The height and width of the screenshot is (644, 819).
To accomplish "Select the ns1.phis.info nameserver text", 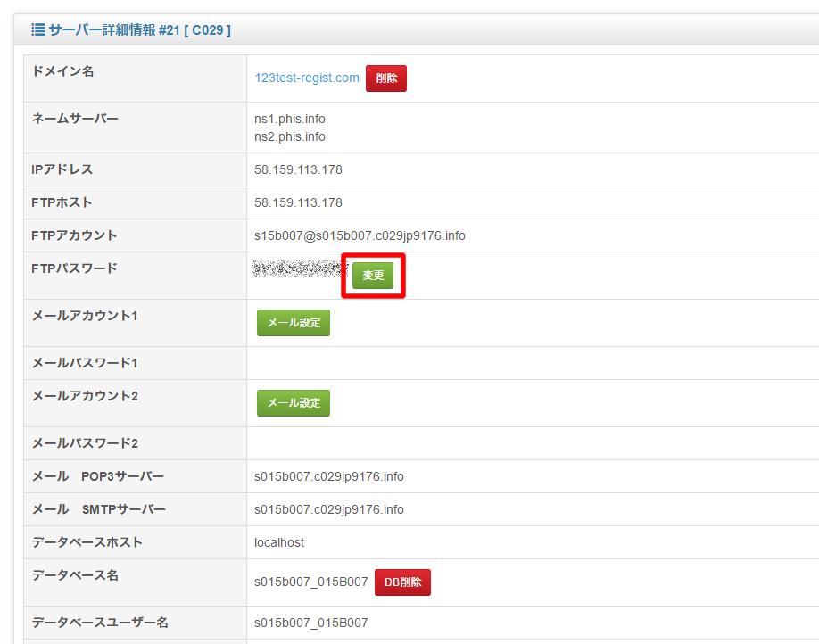I will coord(290,118).
